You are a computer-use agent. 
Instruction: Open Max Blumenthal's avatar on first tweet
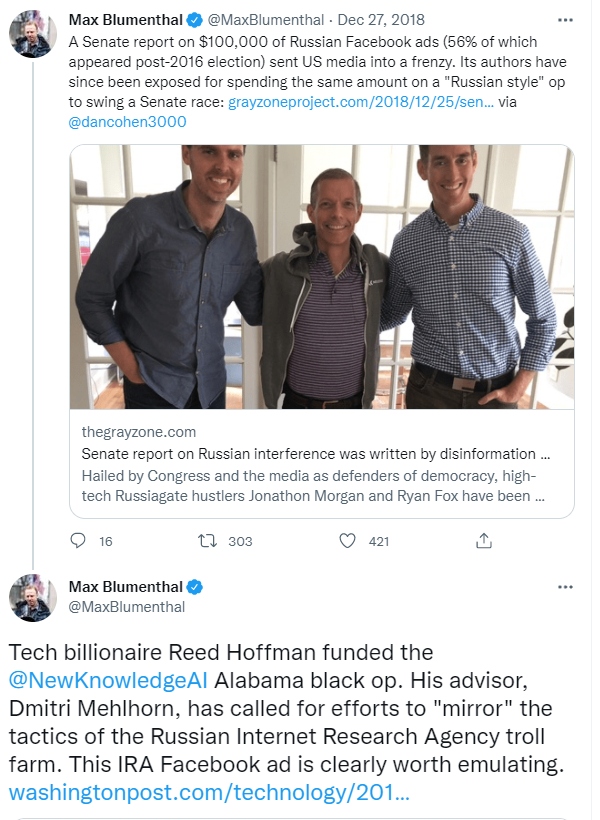point(32,36)
